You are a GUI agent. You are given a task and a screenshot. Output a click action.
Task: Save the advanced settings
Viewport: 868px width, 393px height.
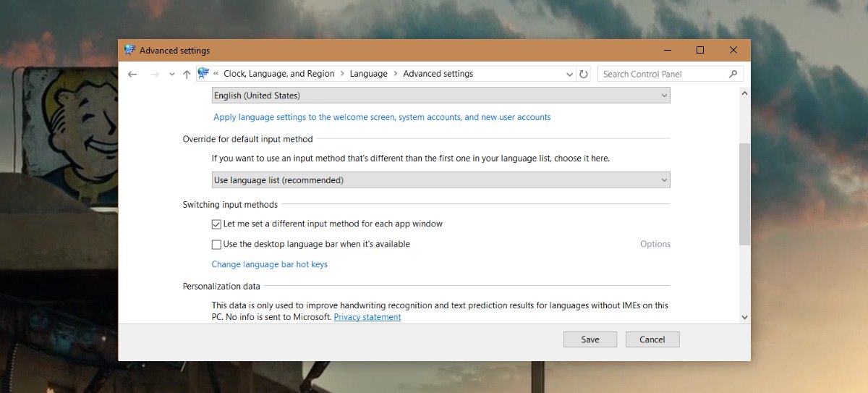point(590,339)
